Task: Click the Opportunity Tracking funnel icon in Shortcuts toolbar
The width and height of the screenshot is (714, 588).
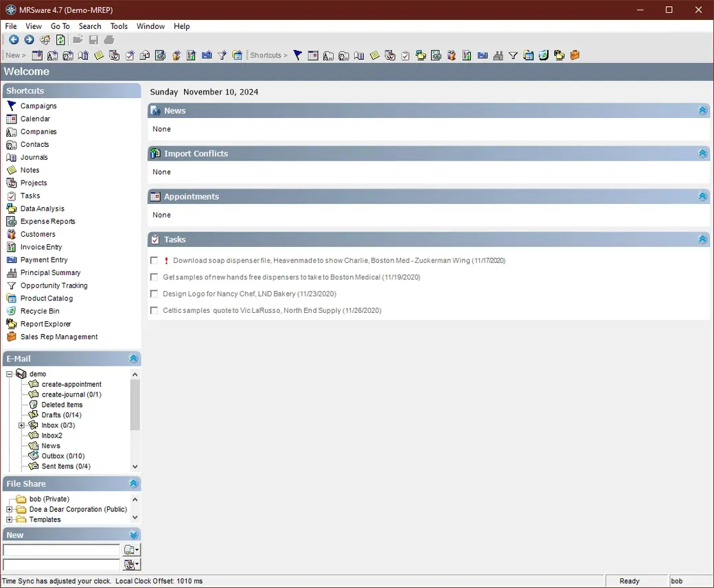Action: (513, 56)
